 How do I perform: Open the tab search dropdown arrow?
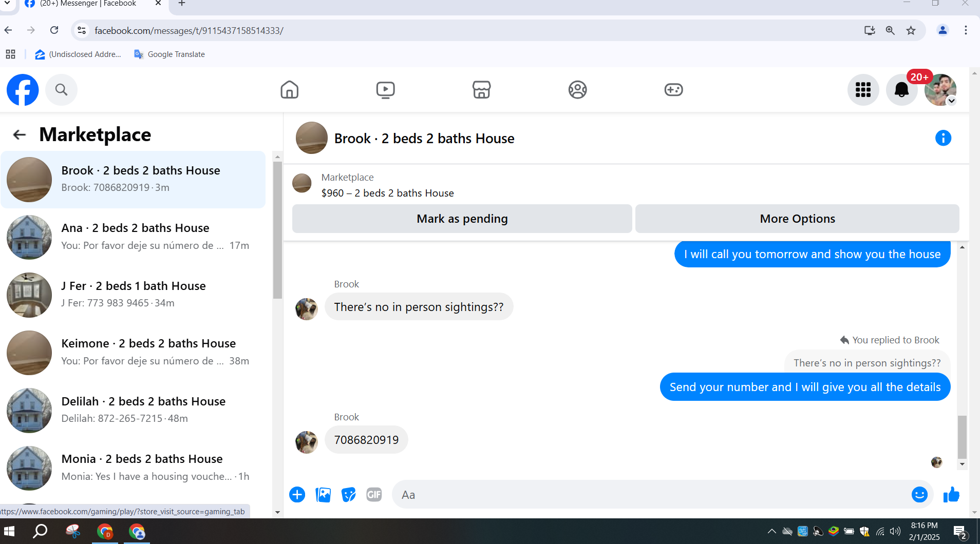pos(7,3)
